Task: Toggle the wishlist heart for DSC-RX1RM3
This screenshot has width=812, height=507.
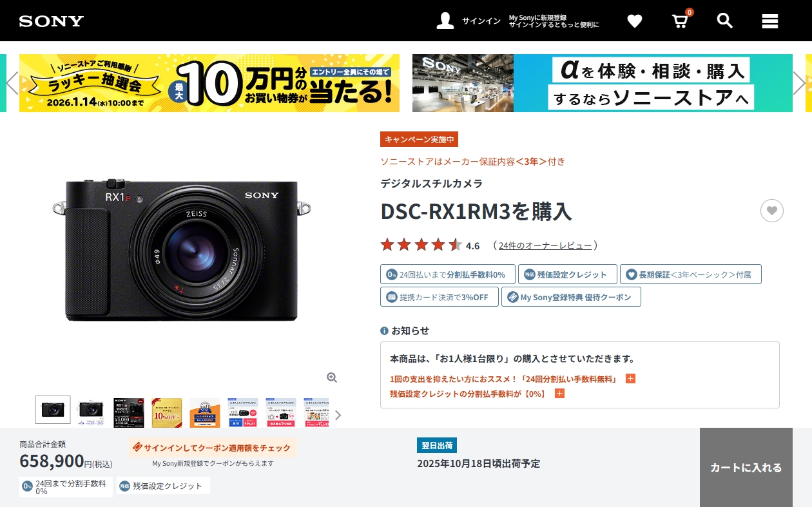Action: click(771, 211)
